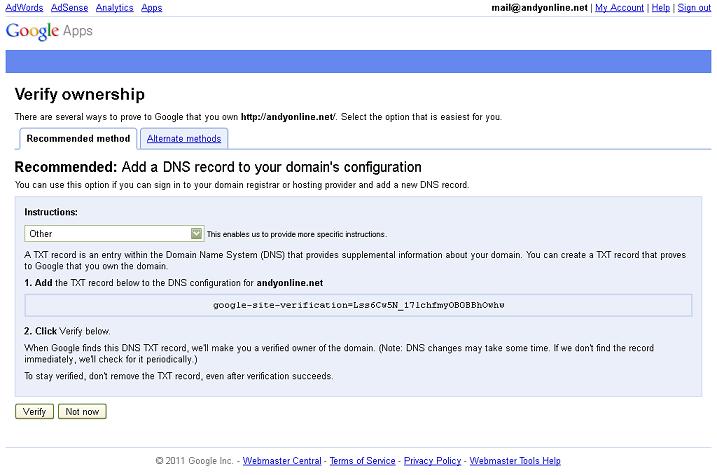
Task: Switch to the Alternate methods tab
Action: (x=184, y=139)
